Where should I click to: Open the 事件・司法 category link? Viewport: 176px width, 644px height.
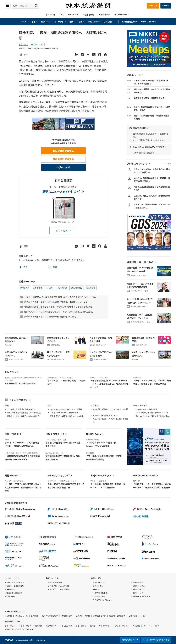[23, 45]
